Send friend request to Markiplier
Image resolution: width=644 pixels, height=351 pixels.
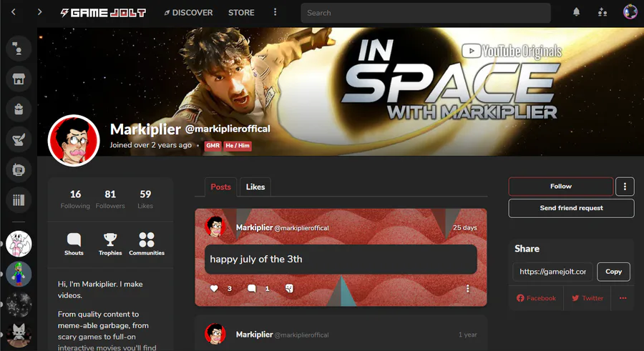[x=571, y=208]
